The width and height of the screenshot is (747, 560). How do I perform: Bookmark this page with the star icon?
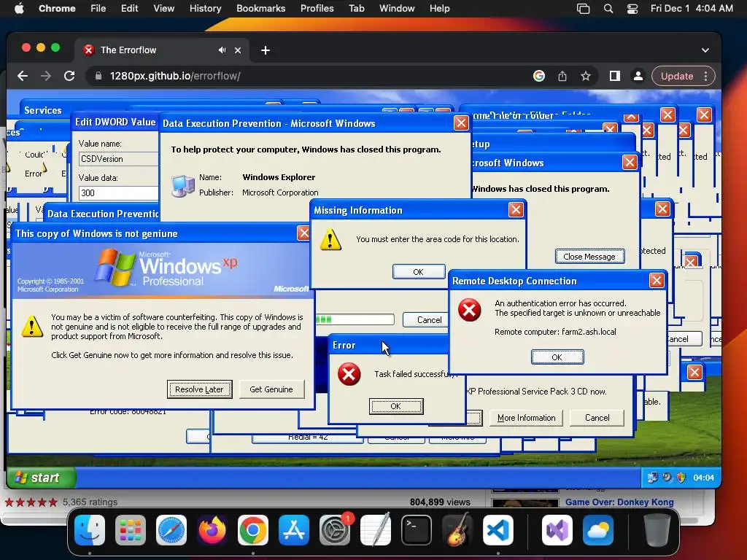click(x=586, y=76)
